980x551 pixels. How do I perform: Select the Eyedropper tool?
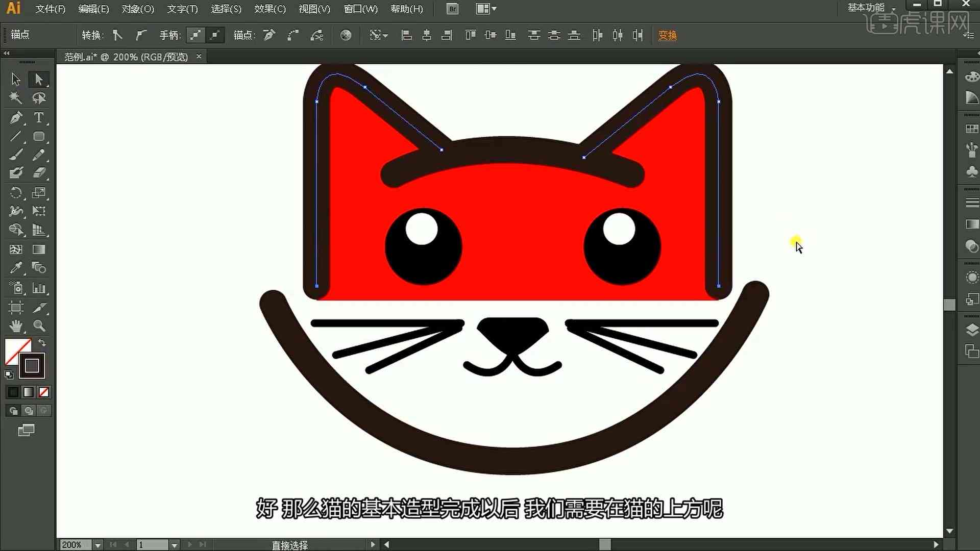point(16,268)
